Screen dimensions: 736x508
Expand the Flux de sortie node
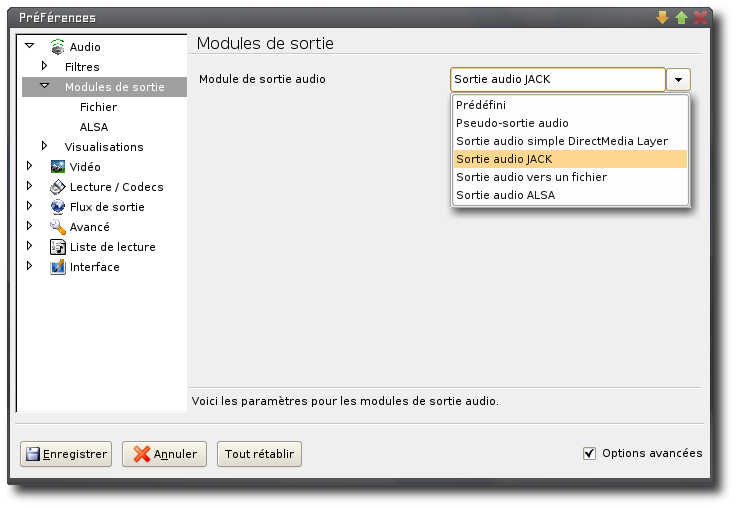click(x=30, y=206)
